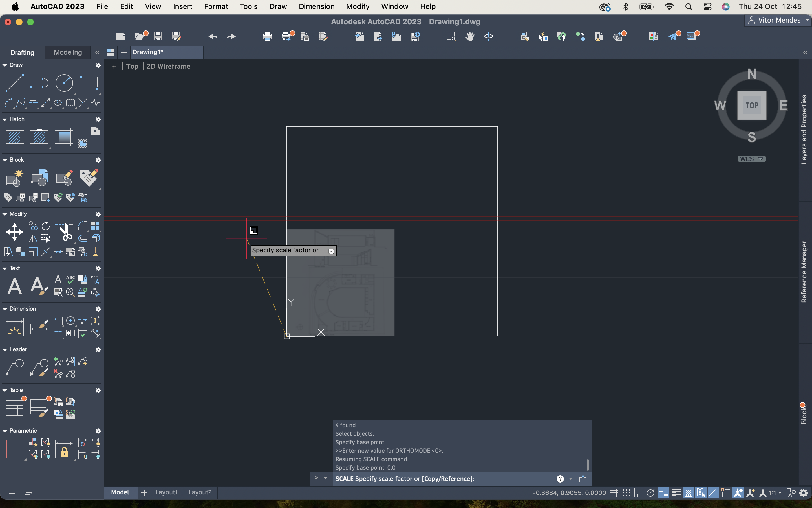
Task: Select the Spell Check tool in Text
Action: (70, 280)
